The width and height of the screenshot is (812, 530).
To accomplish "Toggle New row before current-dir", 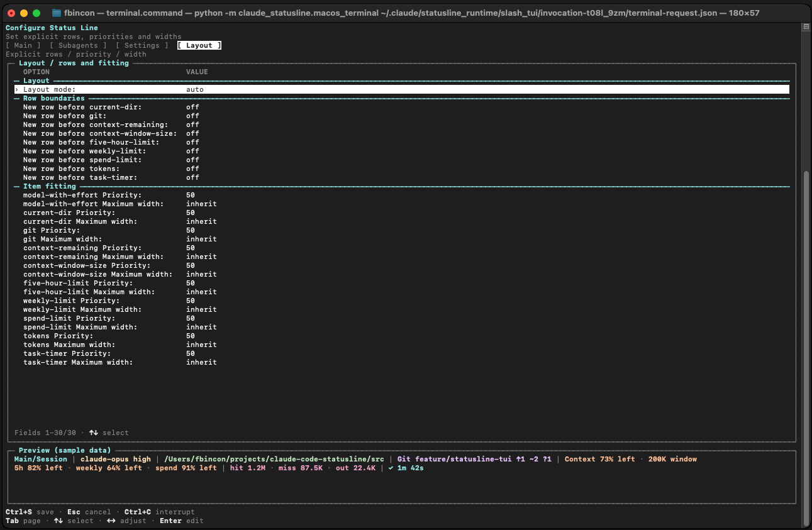I will [x=401, y=107].
